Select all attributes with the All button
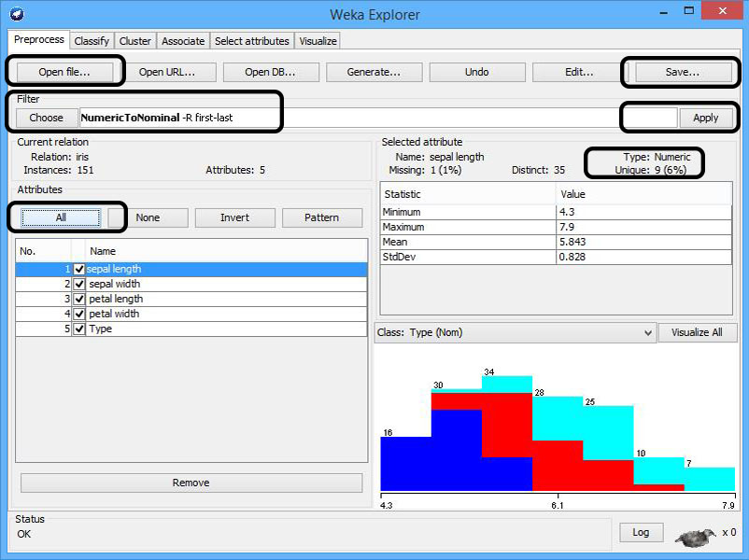749x560 pixels. [61, 217]
